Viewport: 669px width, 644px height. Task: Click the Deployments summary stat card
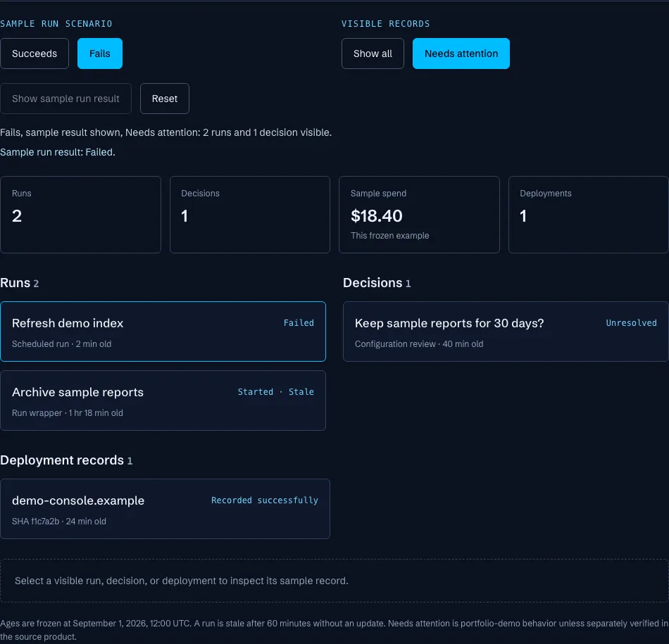coord(588,215)
